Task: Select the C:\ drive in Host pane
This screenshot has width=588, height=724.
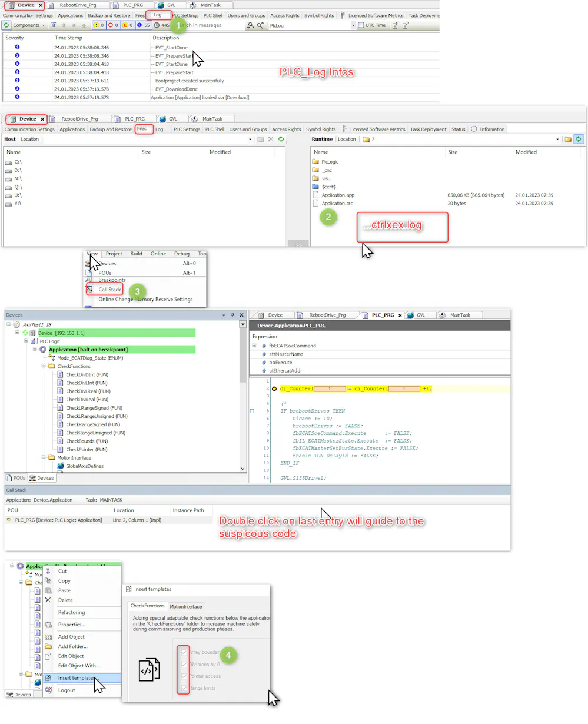Action: tap(14, 162)
